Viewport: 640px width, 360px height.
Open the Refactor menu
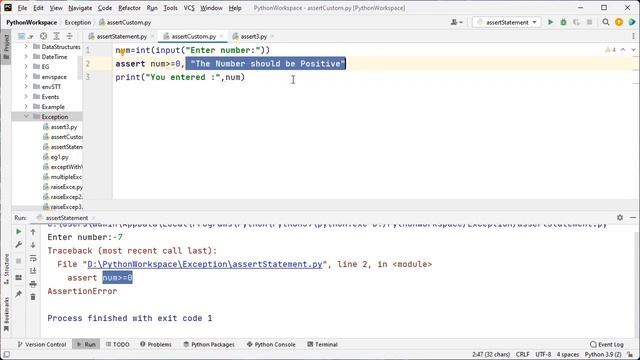129,8
